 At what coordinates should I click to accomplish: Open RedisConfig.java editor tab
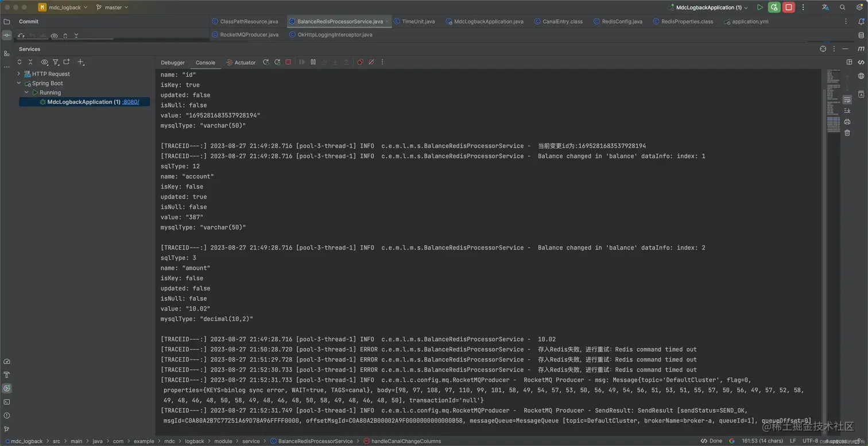pyautogui.click(x=618, y=21)
